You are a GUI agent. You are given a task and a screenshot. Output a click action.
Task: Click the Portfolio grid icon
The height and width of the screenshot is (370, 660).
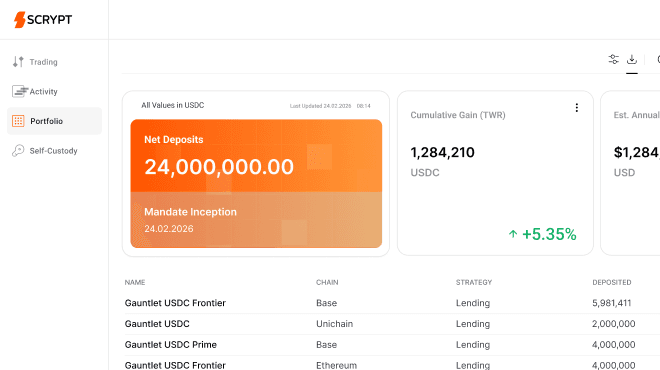18,121
